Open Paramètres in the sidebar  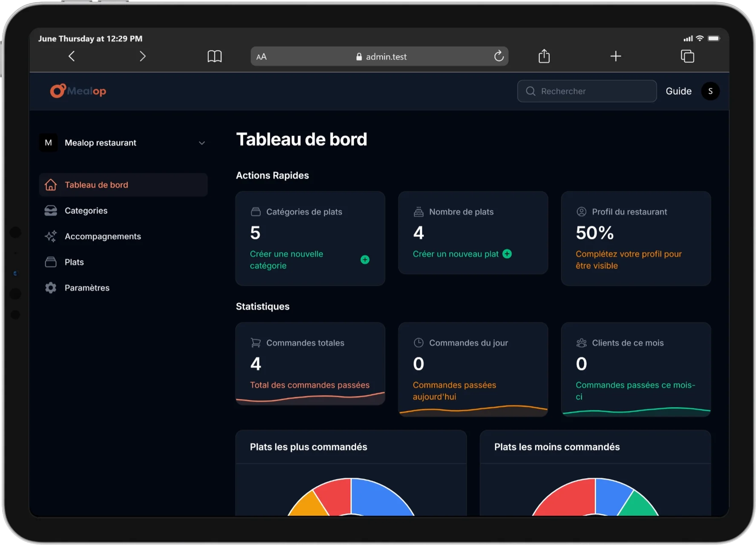123,288
